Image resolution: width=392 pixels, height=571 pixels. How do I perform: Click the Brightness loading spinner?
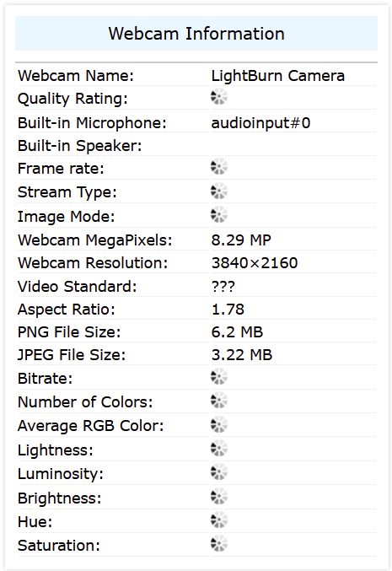(218, 496)
